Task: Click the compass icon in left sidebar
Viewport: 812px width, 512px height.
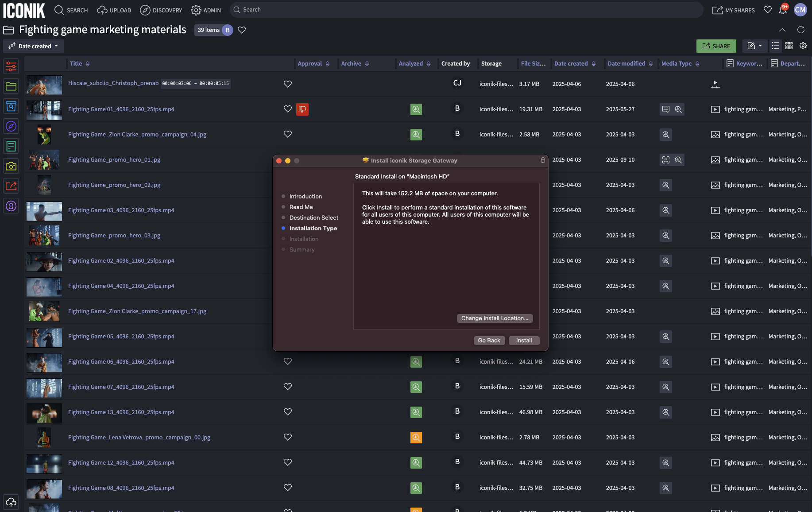Action: (x=11, y=126)
